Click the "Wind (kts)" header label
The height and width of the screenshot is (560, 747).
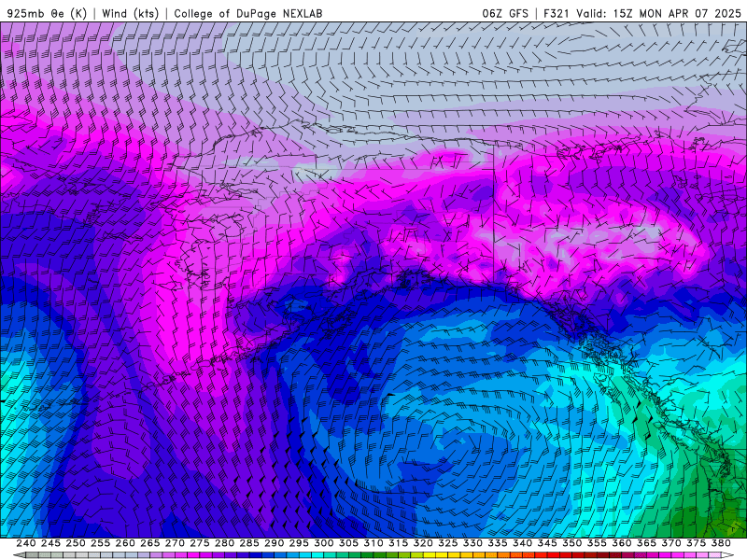pyautogui.click(x=131, y=13)
